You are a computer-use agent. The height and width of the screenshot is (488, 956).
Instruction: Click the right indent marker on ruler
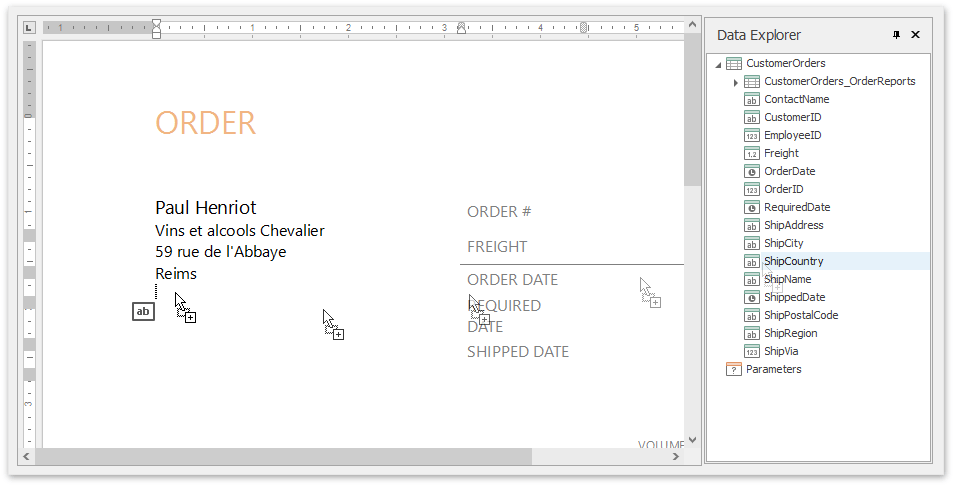583,27
